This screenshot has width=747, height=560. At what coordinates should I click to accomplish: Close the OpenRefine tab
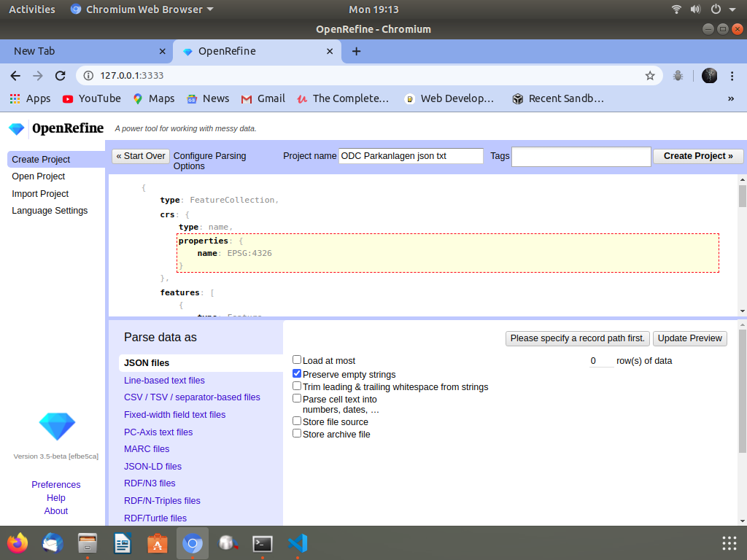pos(330,52)
